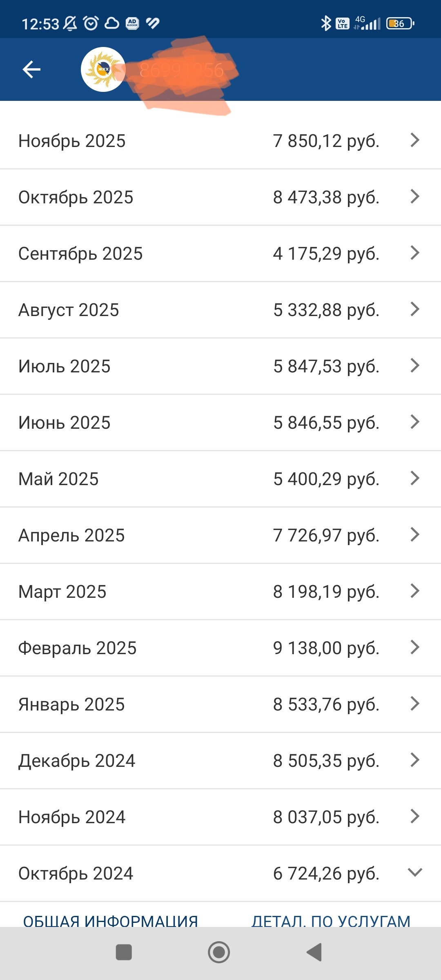This screenshot has width=441, height=980.
Task: Select the Август 2025 month label
Action: (69, 310)
